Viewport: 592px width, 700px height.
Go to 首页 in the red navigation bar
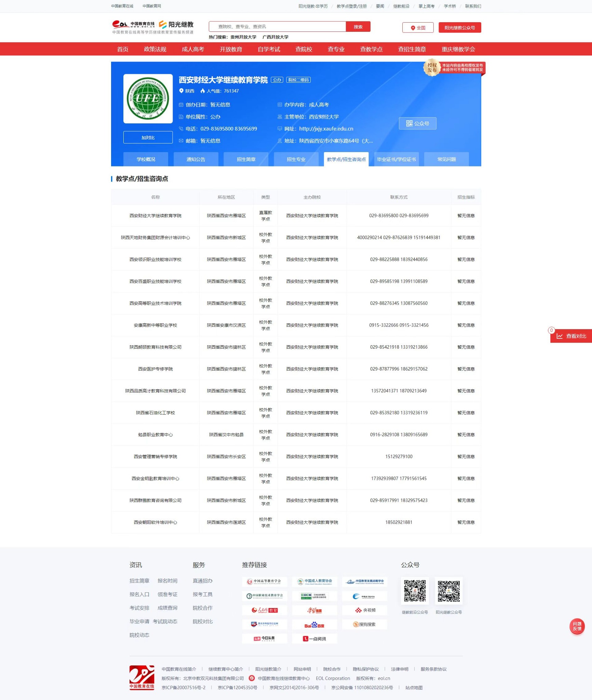(123, 49)
